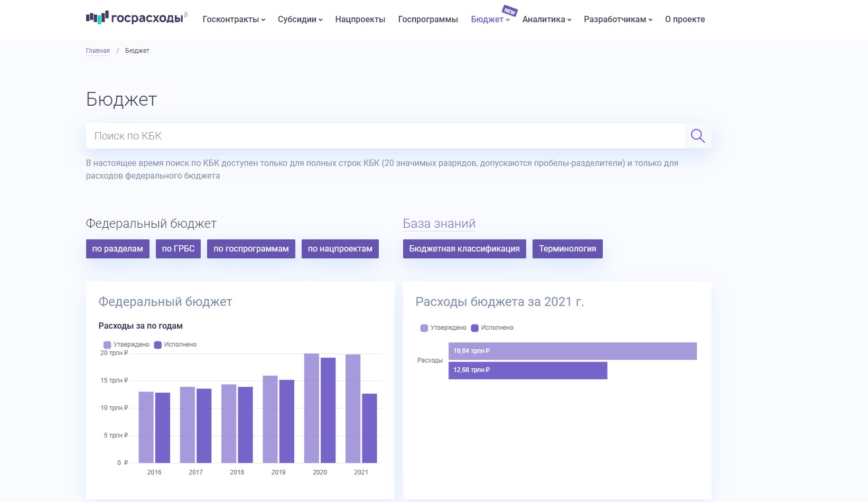The image size is (868, 502).
Task: Click the Исполнено bar for 2020
Action: 328,410
